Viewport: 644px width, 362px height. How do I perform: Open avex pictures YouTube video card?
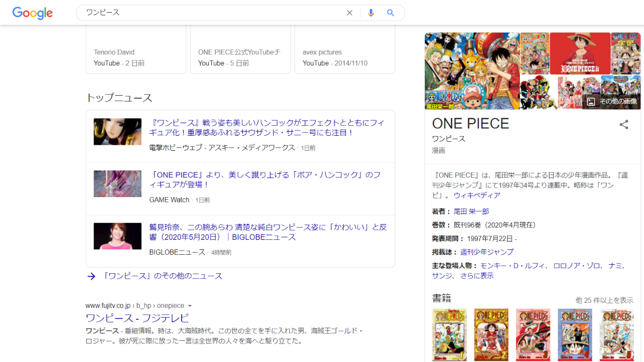click(x=345, y=50)
